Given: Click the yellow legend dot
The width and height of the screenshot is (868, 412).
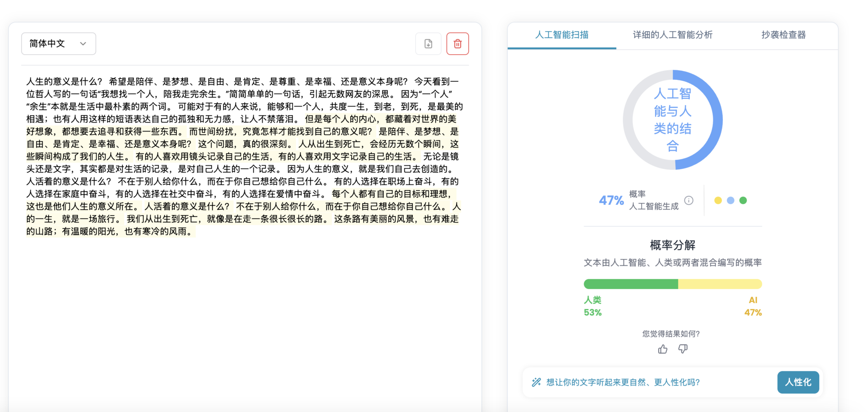Looking at the screenshot, I should tap(718, 201).
